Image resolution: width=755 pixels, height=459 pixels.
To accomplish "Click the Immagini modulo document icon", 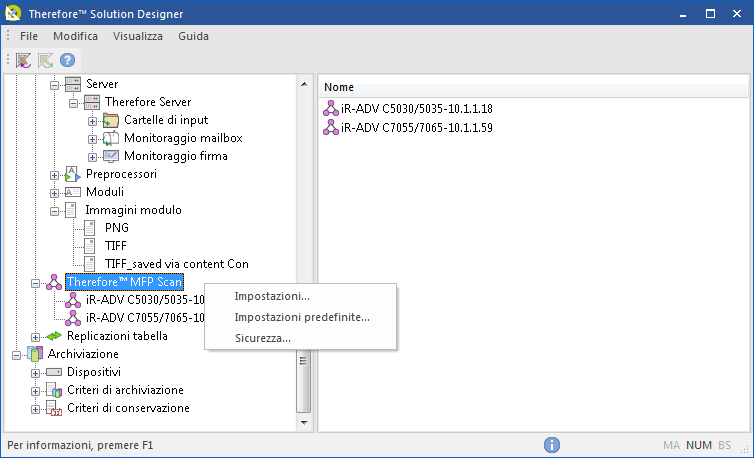I will pyautogui.click(x=71, y=210).
